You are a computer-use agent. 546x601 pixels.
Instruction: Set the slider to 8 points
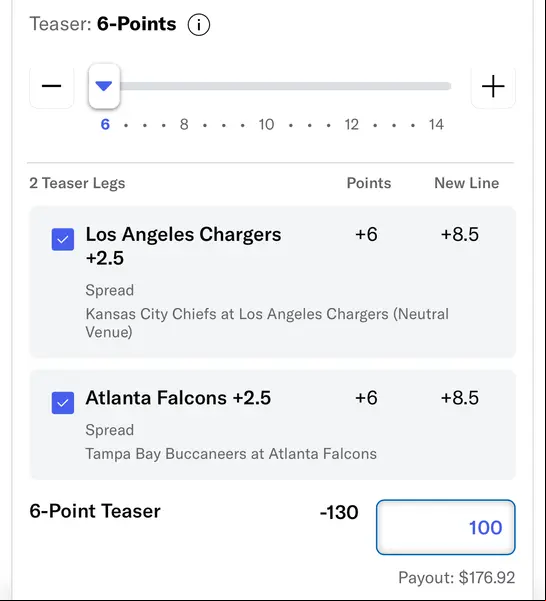pyautogui.click(x=184, y=125)
